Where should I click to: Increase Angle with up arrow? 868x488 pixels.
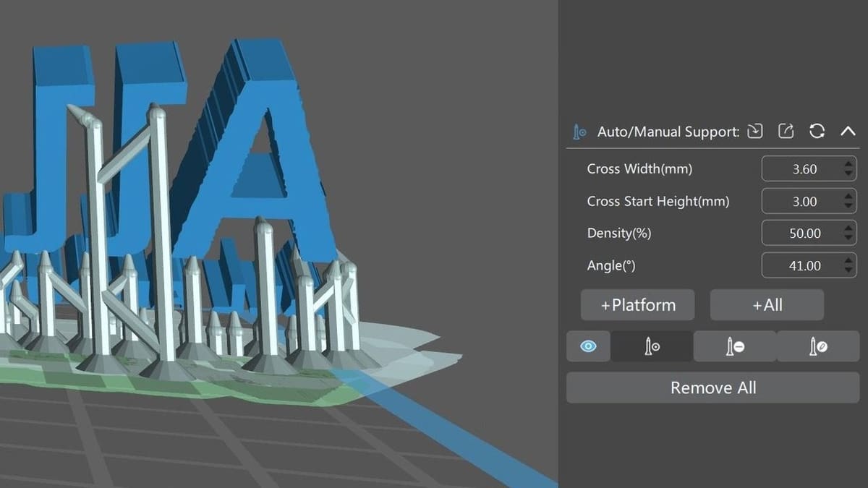pos(849,260)
